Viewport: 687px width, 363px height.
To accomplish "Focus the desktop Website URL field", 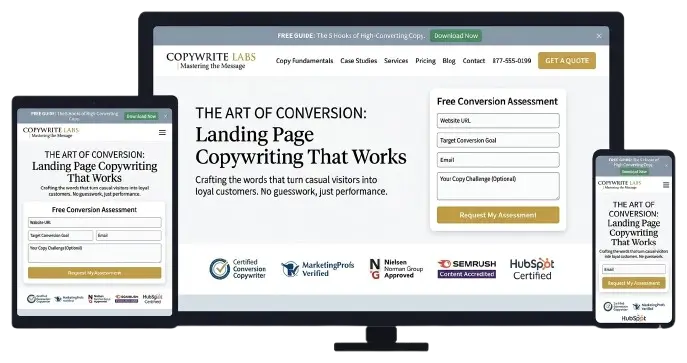I will (x=498, y=120).
